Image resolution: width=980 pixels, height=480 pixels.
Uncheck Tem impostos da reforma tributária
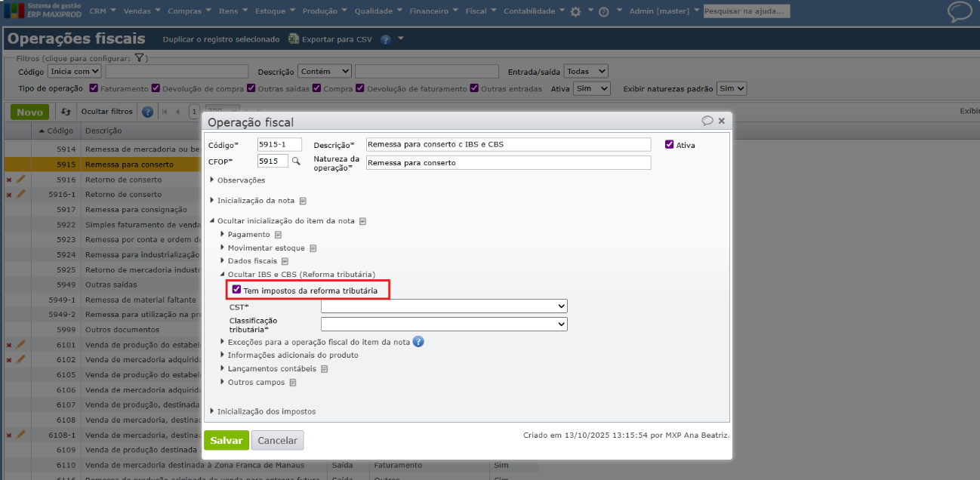point(237,290)
